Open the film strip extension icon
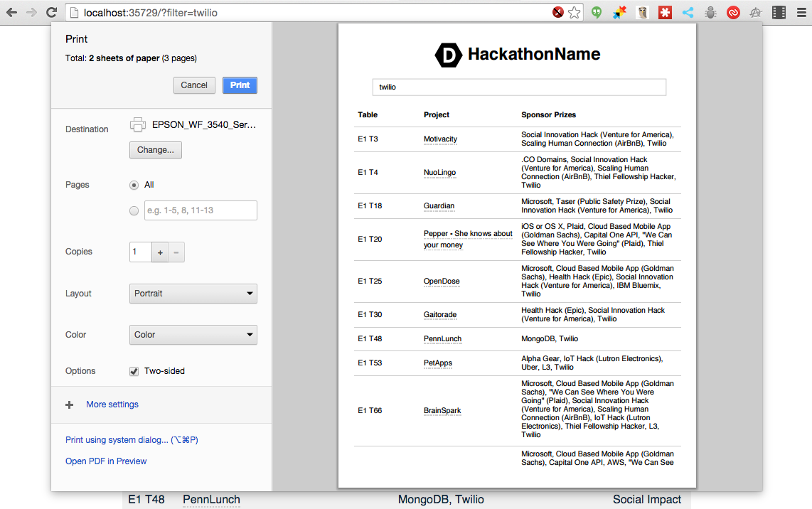 [x=779, y=12]
